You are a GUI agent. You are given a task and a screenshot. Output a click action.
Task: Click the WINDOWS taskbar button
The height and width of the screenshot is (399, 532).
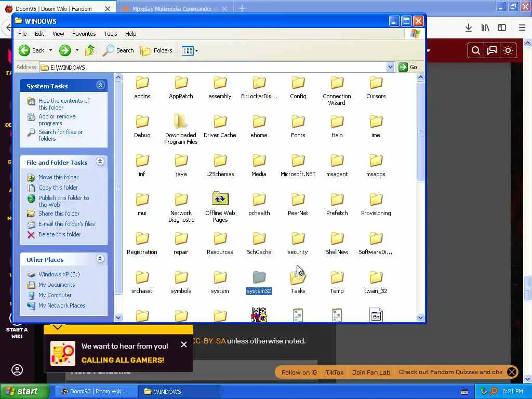tap(180, 391)
